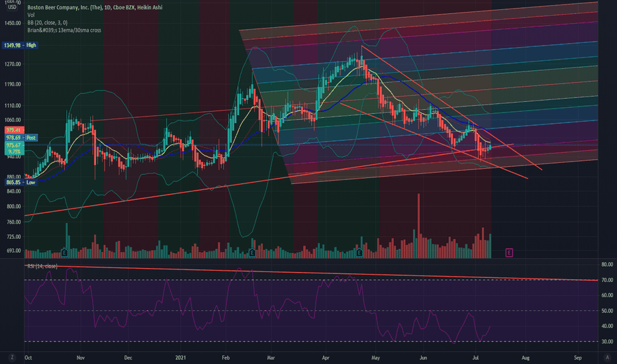The image size is (617, 364).
Task: Click the 800.00 price axis label
Action: [13, 206]
